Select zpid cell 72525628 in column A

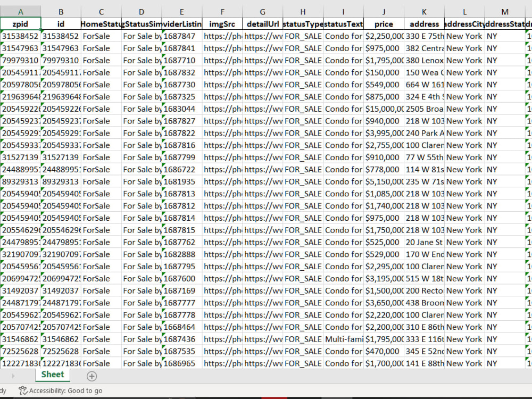point(20,351)
